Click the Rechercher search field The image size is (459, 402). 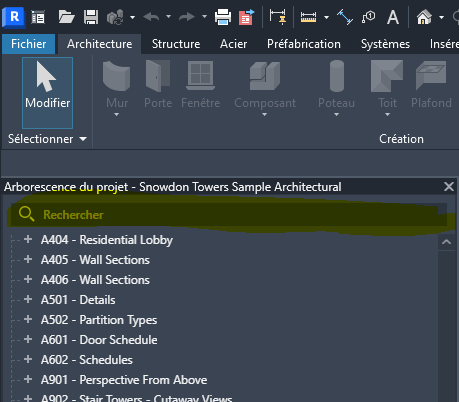coord(229,214)
